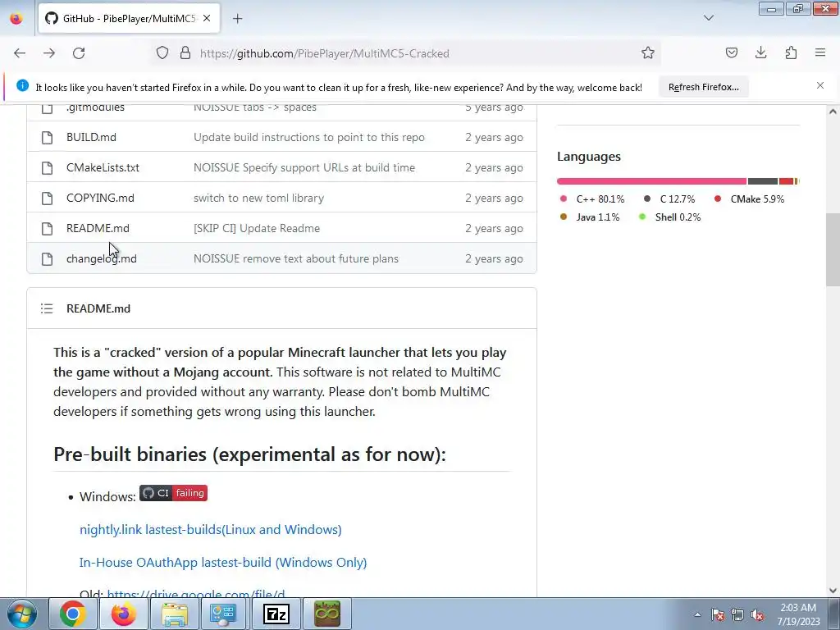
Task: Open the COPYING.md file
Action: click(100, 199)
